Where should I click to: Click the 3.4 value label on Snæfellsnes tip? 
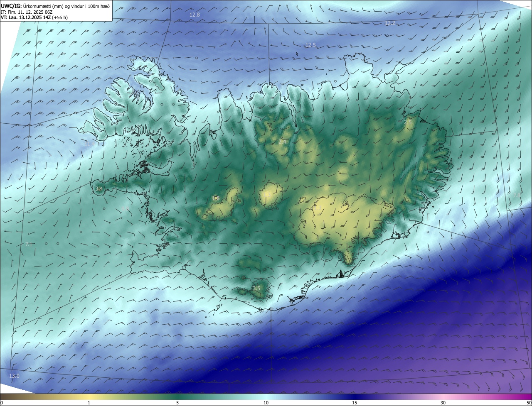point(99,189)
